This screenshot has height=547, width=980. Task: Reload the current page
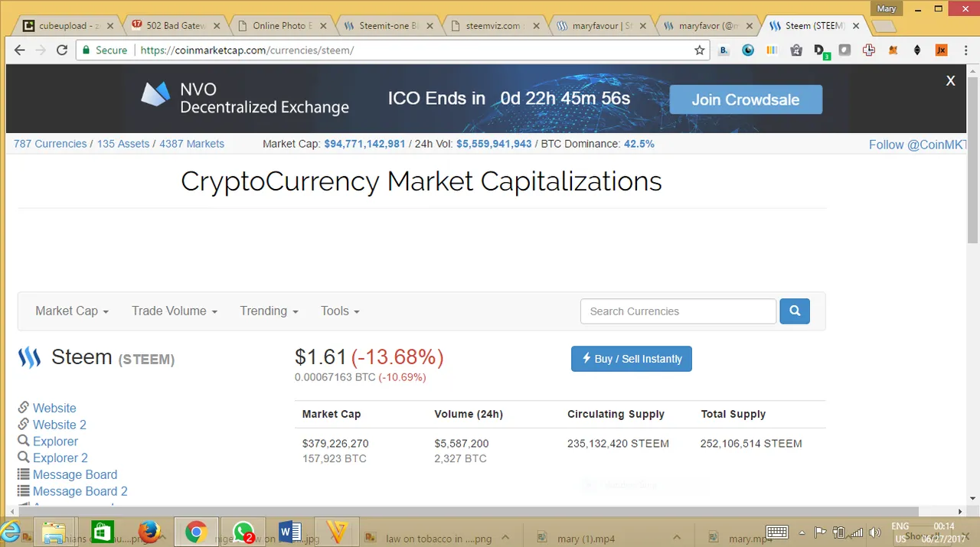tap(63, 50)
